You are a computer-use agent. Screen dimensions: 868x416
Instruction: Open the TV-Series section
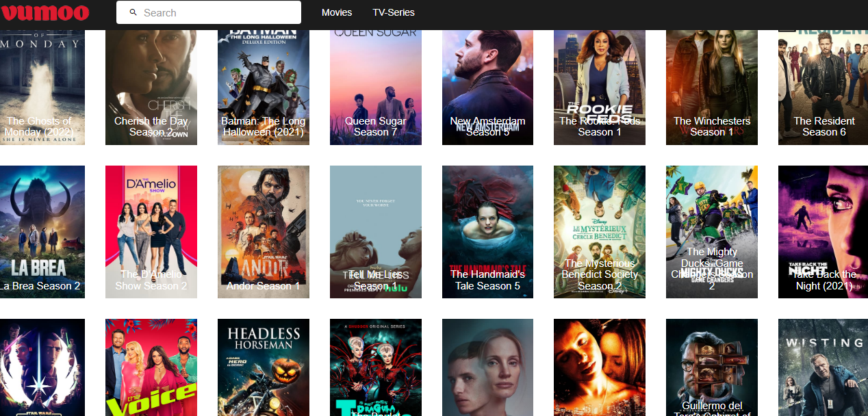[x=393, y=12]
